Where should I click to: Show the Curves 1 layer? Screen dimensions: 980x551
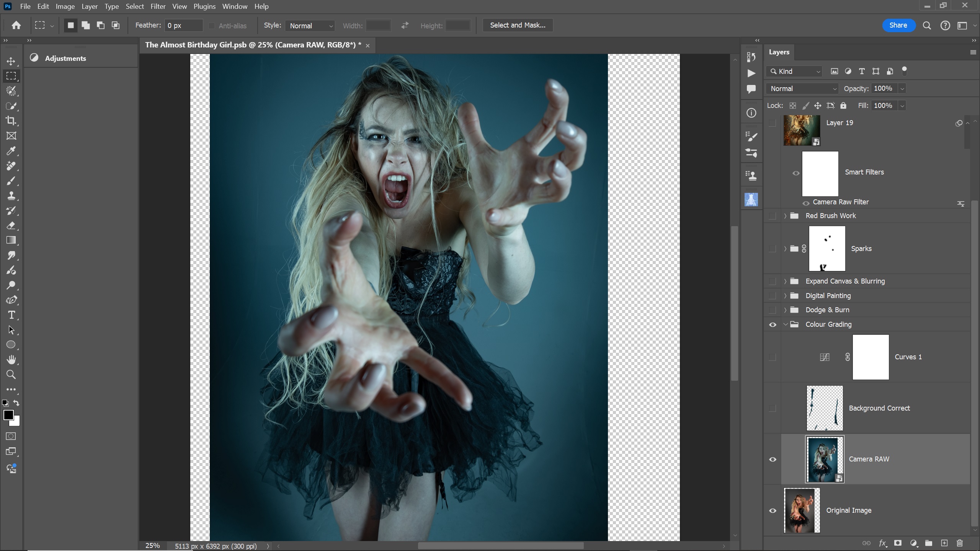[773, 357]
